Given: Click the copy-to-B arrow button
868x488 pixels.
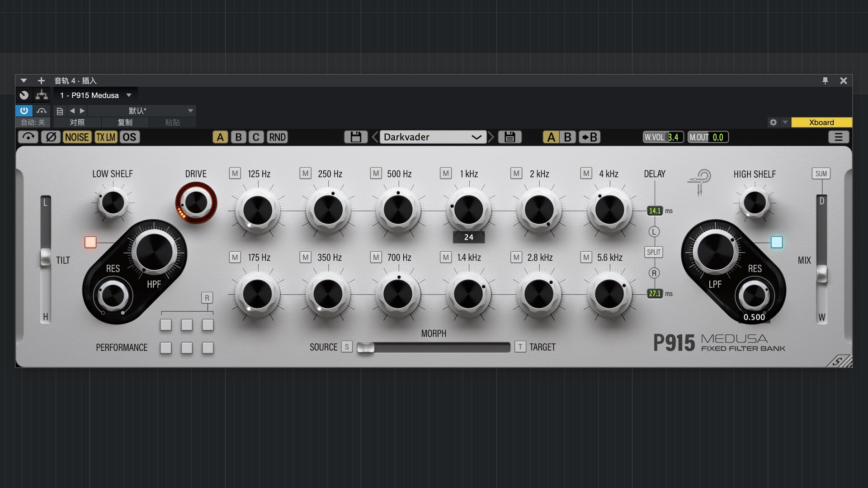Looking at the screenshot, I should 590,137.
